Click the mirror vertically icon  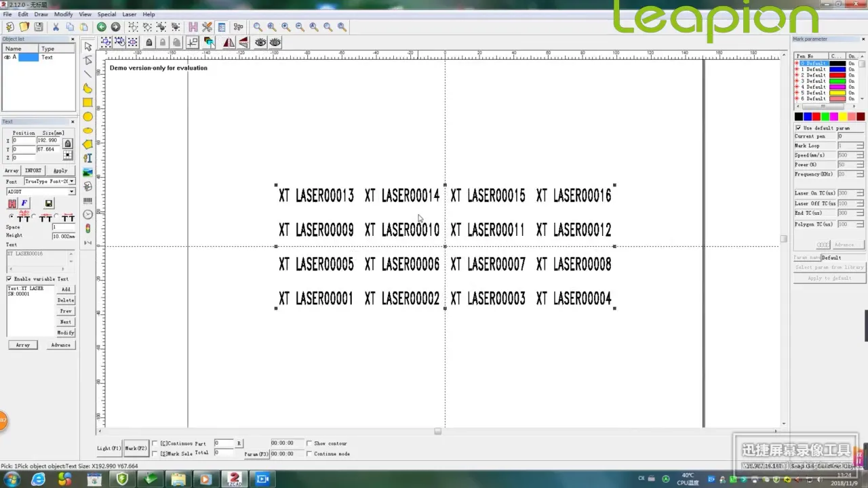tap(243, 42)
